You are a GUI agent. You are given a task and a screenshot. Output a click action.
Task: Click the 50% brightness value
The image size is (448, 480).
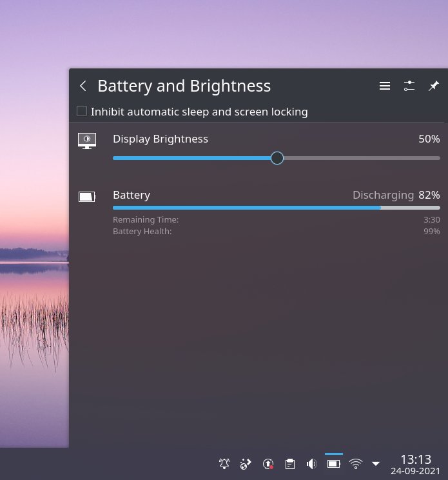429,139
